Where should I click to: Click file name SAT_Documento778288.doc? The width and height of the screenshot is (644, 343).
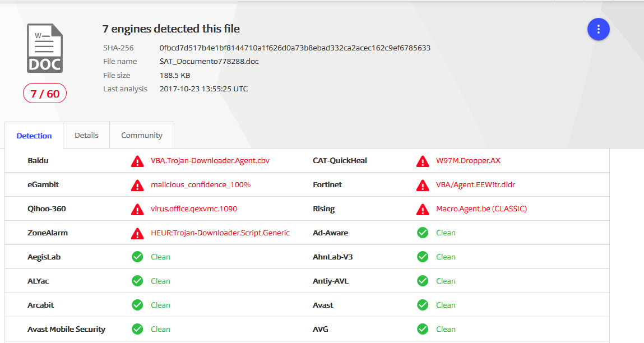tap(209, 61)
